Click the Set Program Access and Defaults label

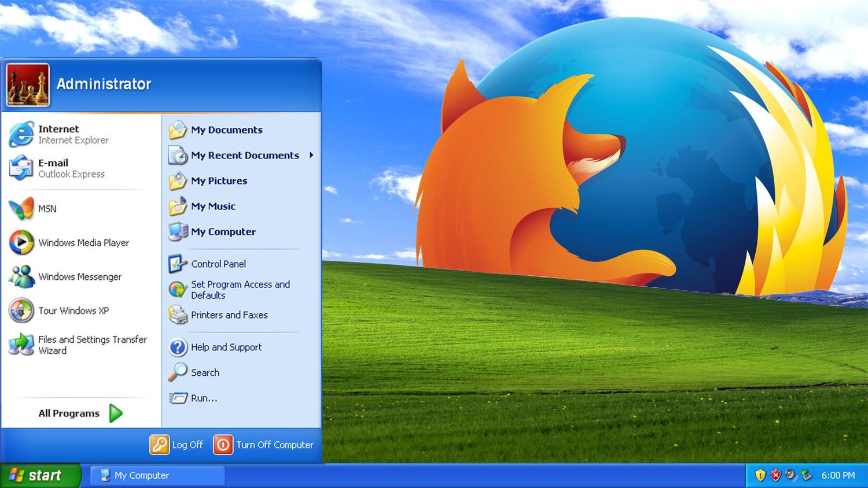pyautogui.click(x=240, y=290)
